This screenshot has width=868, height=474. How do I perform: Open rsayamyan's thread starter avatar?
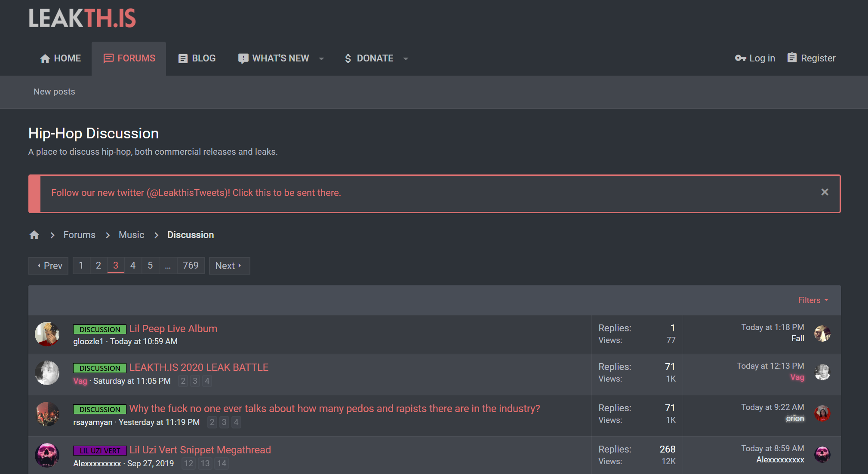click(47, 414)
